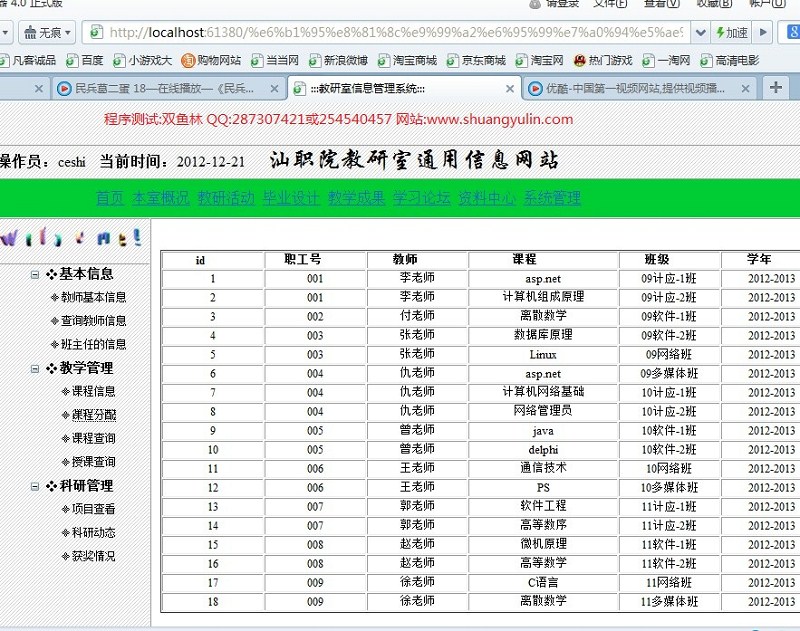Viewport: 800px width, 631px height.
Task: Open the 淘宝网 bookmark
Action: click(x=540, y=61)
